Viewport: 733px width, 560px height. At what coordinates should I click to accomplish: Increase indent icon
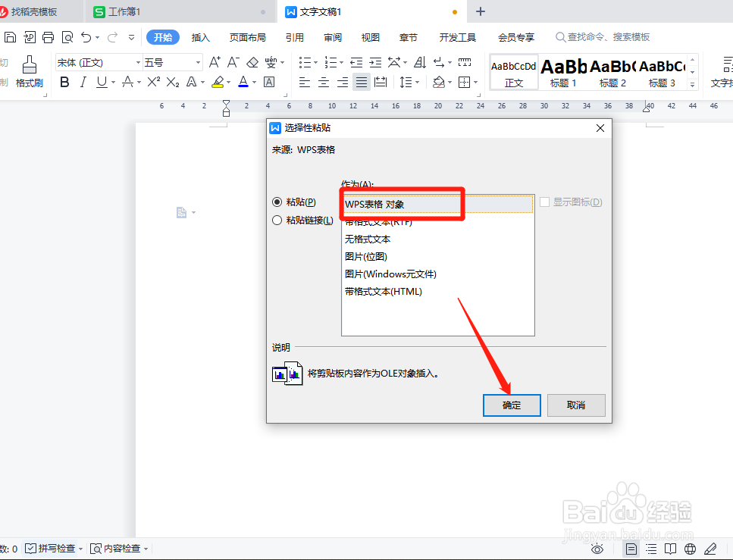tap(375, 62)
